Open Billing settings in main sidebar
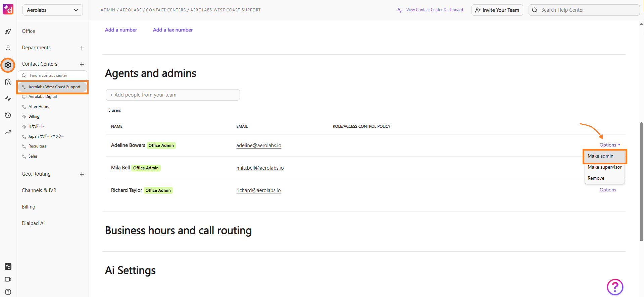644x297 pixels. [29, 207]
